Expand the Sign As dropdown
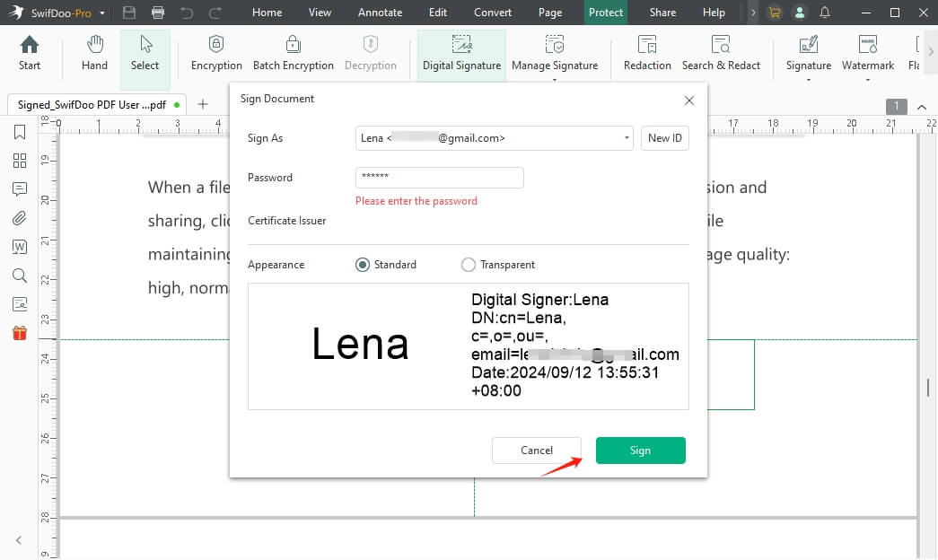This screenshot has height=560, width=938. [627, 138]
